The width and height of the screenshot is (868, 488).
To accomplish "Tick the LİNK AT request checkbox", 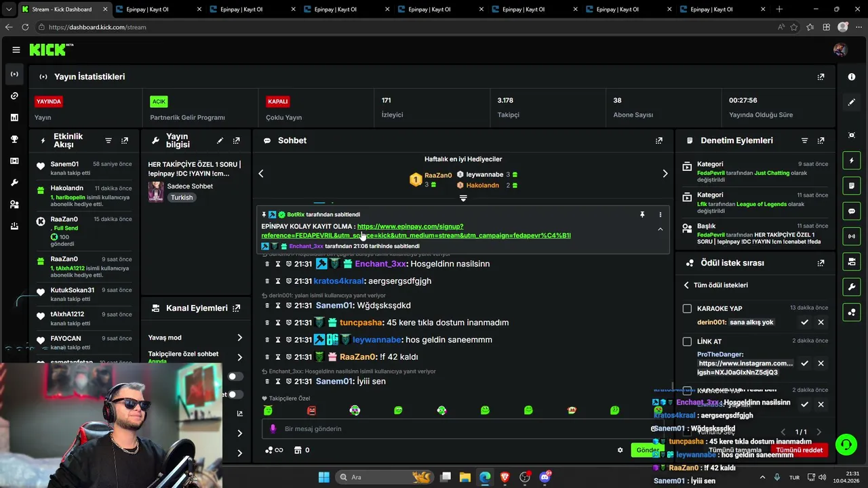I will [x=687, y=342].
